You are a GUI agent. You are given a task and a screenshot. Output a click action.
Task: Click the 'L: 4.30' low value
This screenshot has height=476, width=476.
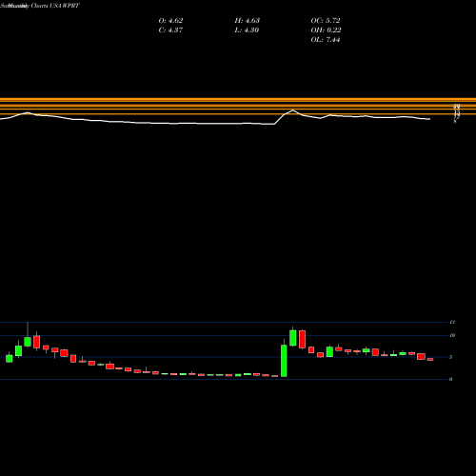[x=247, y=30]
